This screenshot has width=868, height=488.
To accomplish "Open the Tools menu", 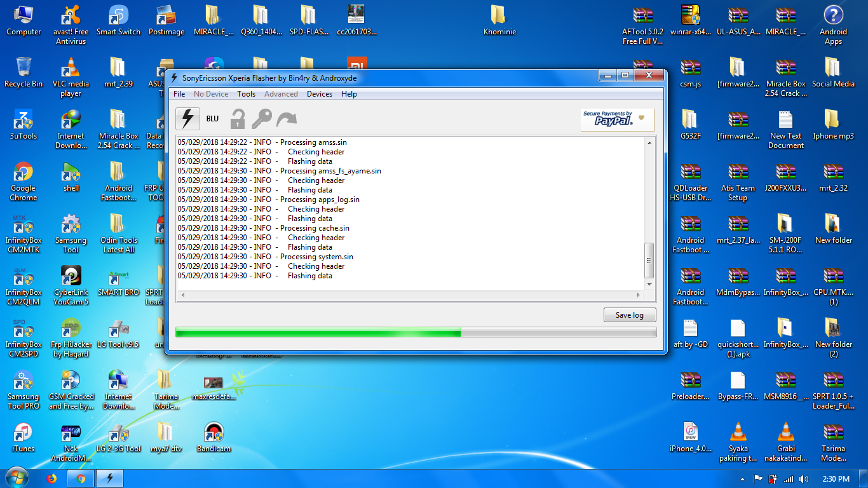I will tap(247, 94).
